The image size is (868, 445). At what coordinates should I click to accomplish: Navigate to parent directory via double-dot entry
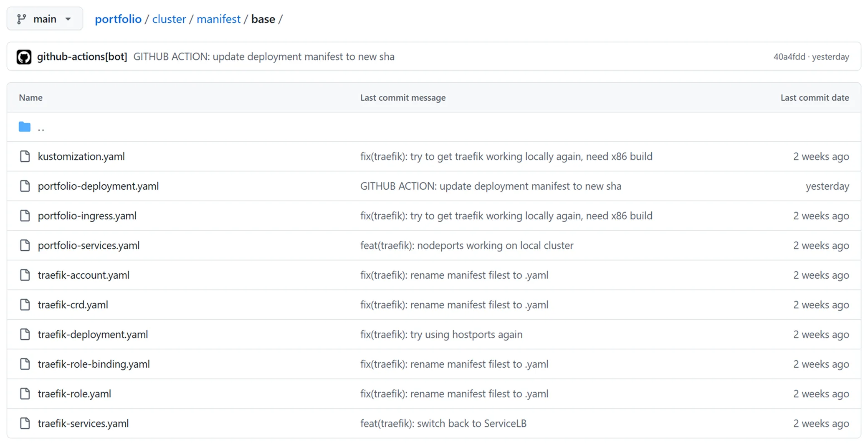(x=41, y=127)
